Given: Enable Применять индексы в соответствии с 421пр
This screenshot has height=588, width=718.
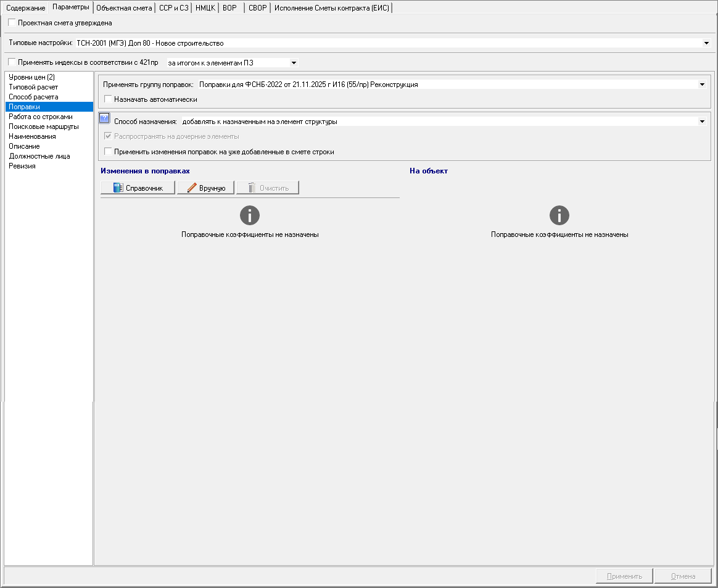Looking at the screenshot, I should [x=12, y=62].
